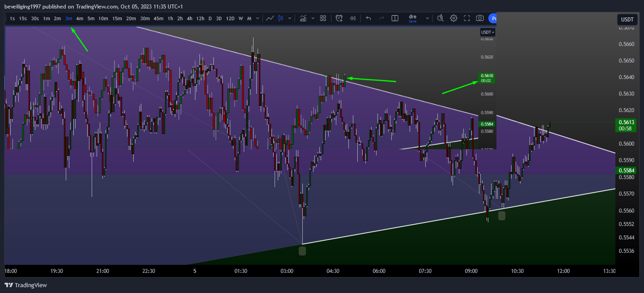Click the TradingView logo
This screenshot has height=293, width=644.
click(x=25, y=285)
